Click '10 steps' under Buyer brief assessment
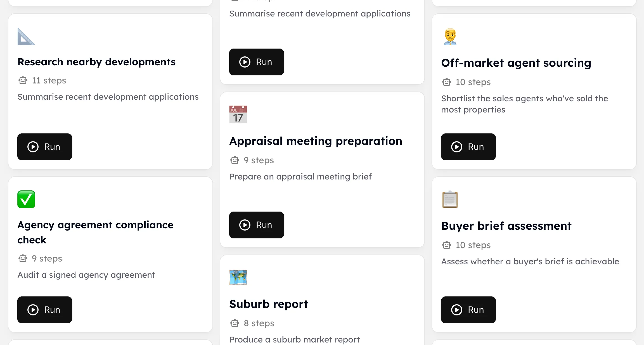This screenshot has width=644, height=345. tap(473, 245)
